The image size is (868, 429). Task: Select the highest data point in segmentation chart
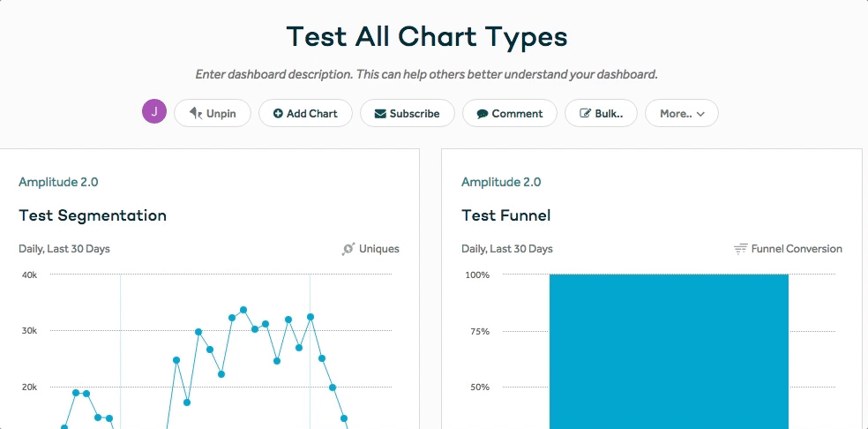(x=243, y=310)
